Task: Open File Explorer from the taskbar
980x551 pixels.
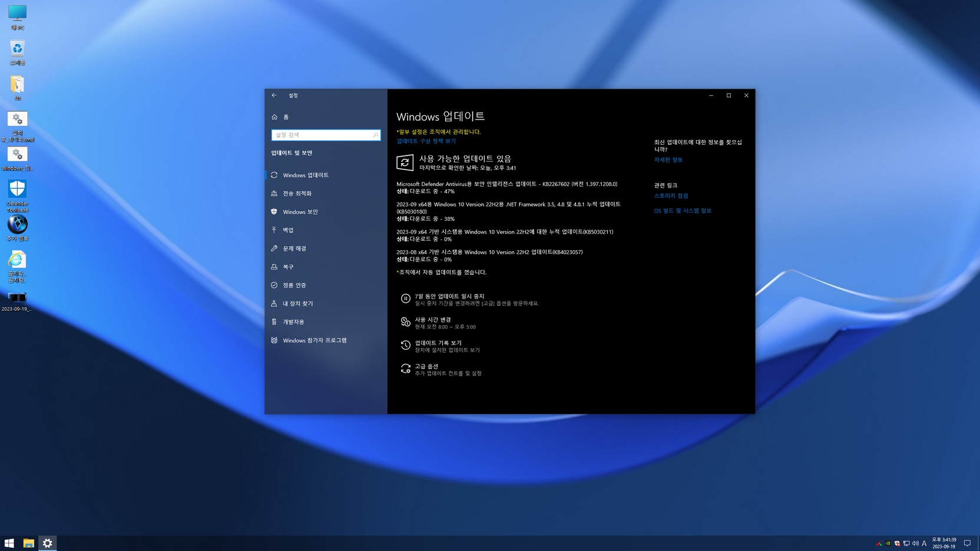Action: 28,543
